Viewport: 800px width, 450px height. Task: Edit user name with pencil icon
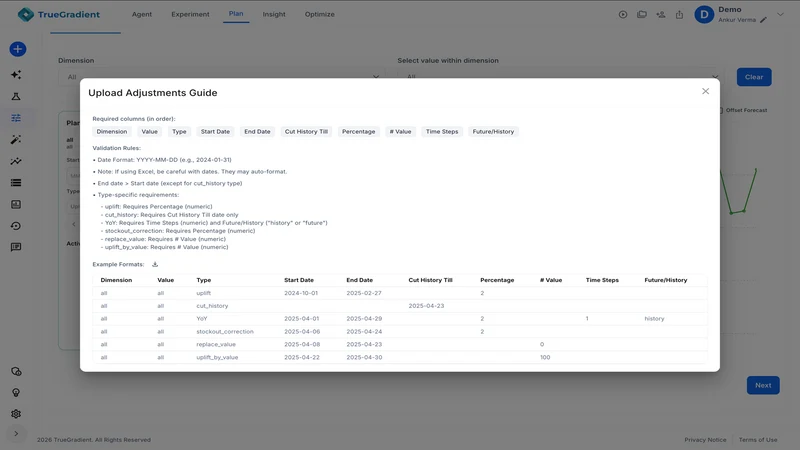763,20
